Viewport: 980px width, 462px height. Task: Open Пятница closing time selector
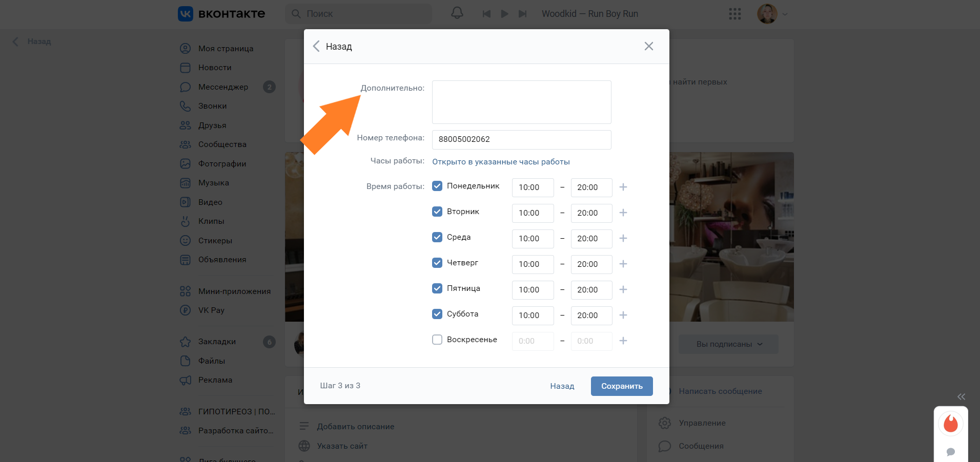tap(591, 290)
